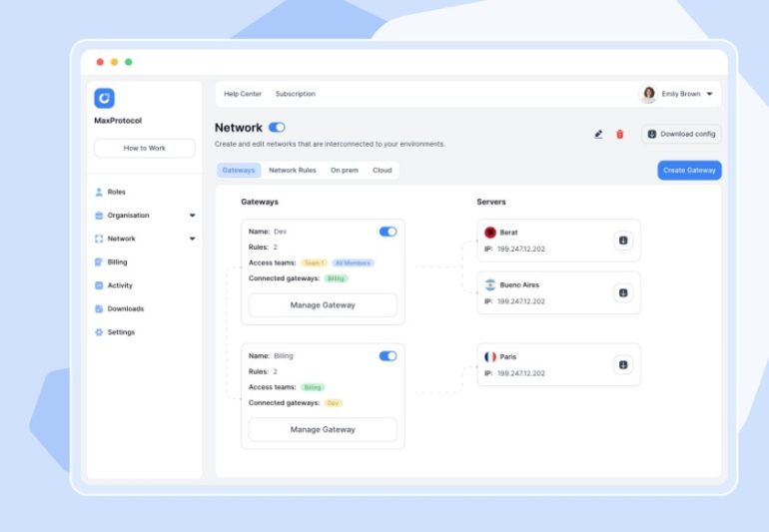769x532 pixels.
Task: Click the Roles person icon in sidebar
Action: pyautogui.click(x=99, y=192)
